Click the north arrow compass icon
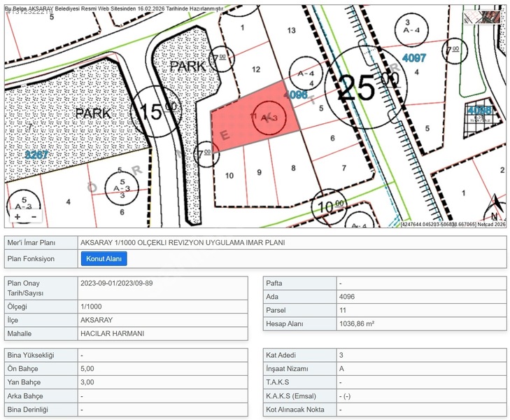 click(495, 208)
